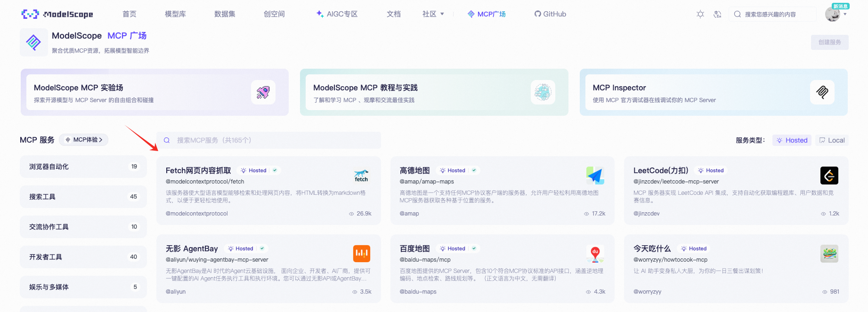Open the 创空间 navigation item
Screen dimensions: 868x312
[274, 14]
